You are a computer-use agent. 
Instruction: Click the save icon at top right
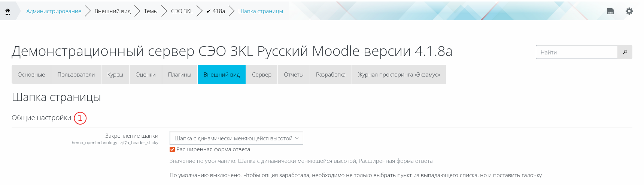(x=610, y=11)
